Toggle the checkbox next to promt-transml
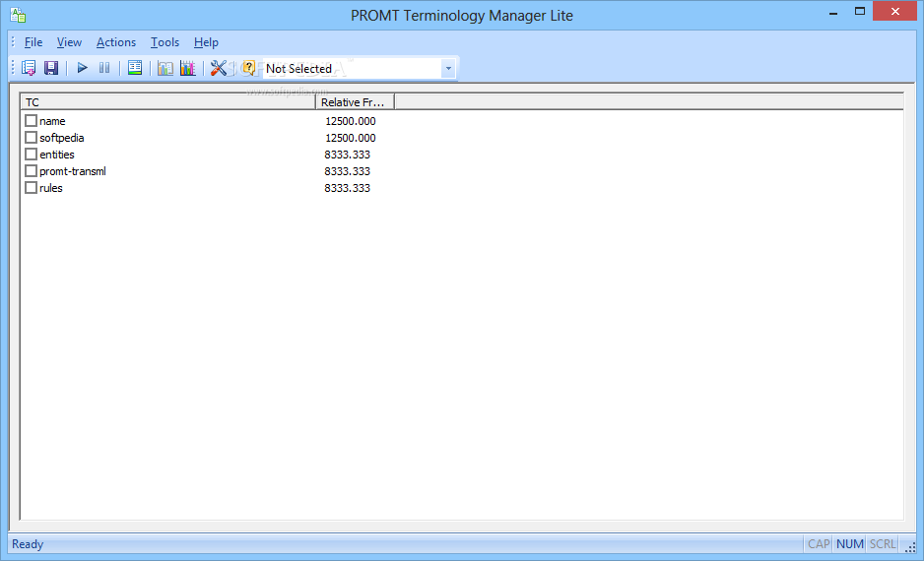924x561 pixels. click(32, 170)
